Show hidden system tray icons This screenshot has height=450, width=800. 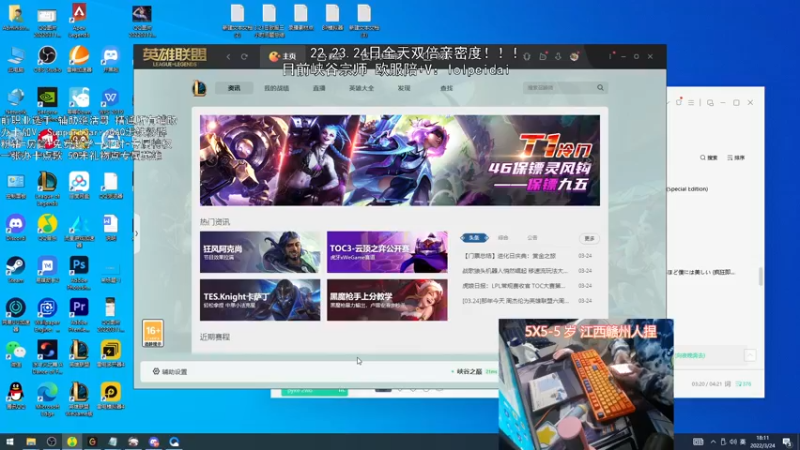click(x=713, y=442)
